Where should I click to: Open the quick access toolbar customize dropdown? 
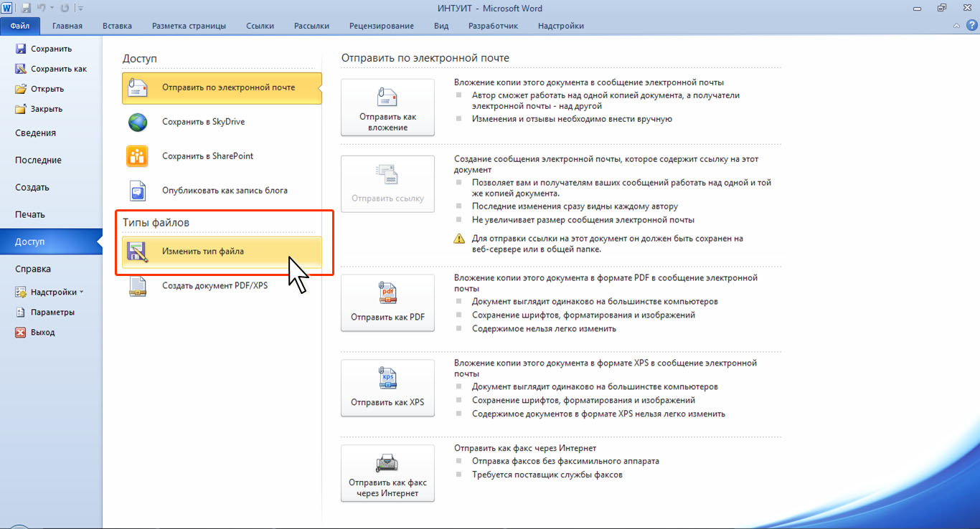80,9
